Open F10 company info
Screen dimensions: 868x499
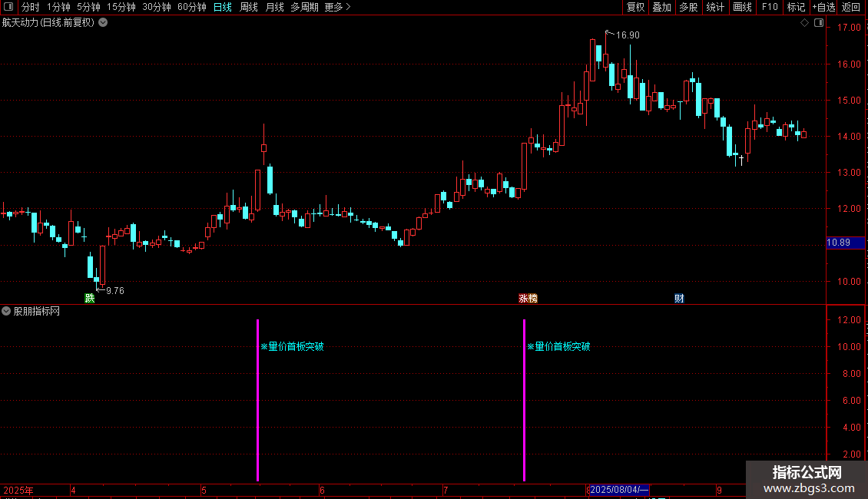coord(770,7)
